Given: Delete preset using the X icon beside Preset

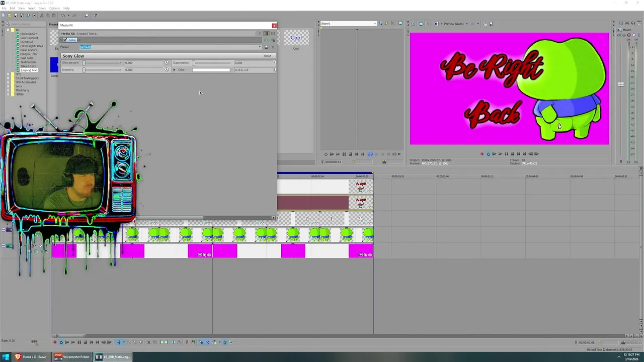Looking at the screenshot, I should click(273, 47).
